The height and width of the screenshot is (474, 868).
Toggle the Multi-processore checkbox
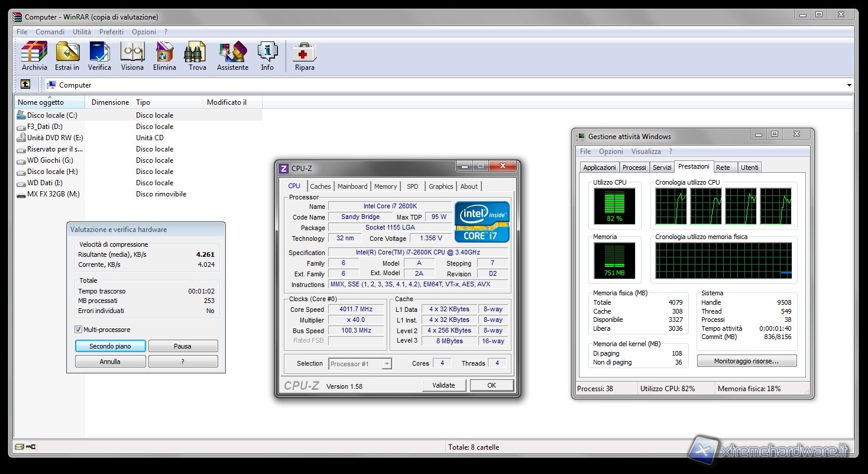(x=79, y=330)
